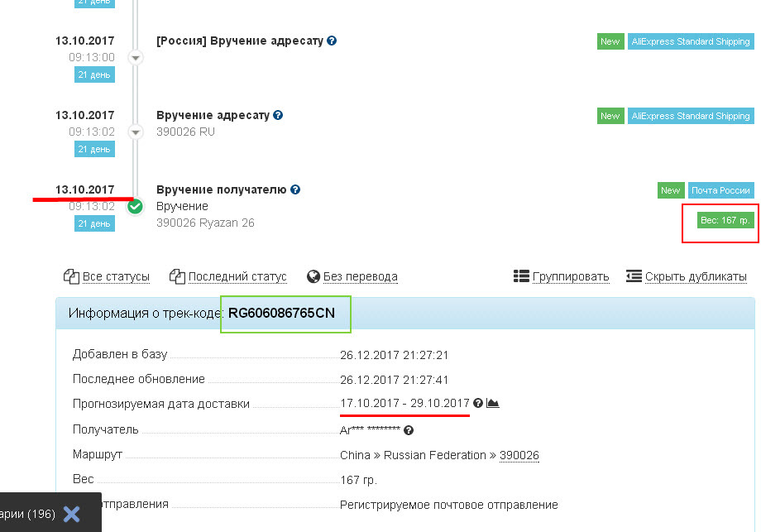Image resolution: width=761 pixels, height=532 pixels.
Task: Click top AliExpress Standard Shipping tag
Action: 690,41
